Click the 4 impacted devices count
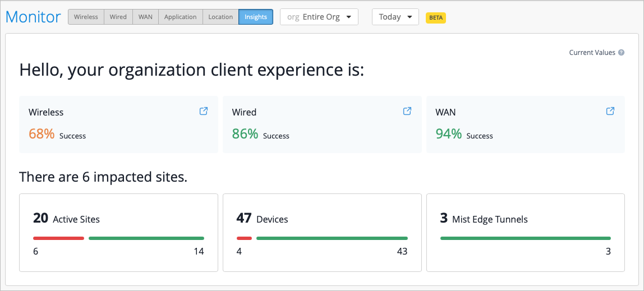 click(x=240, y=252)
